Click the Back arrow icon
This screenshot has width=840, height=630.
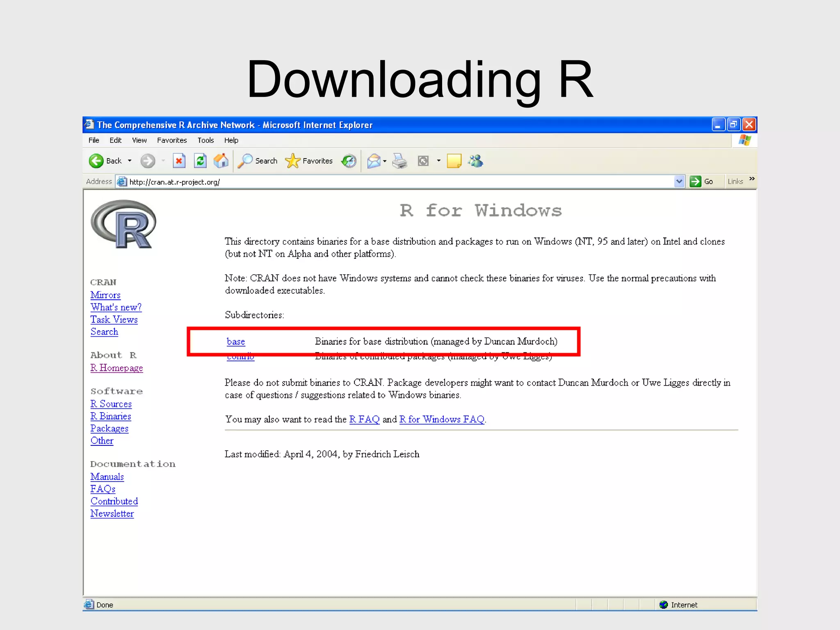click(x=96, y=161)
